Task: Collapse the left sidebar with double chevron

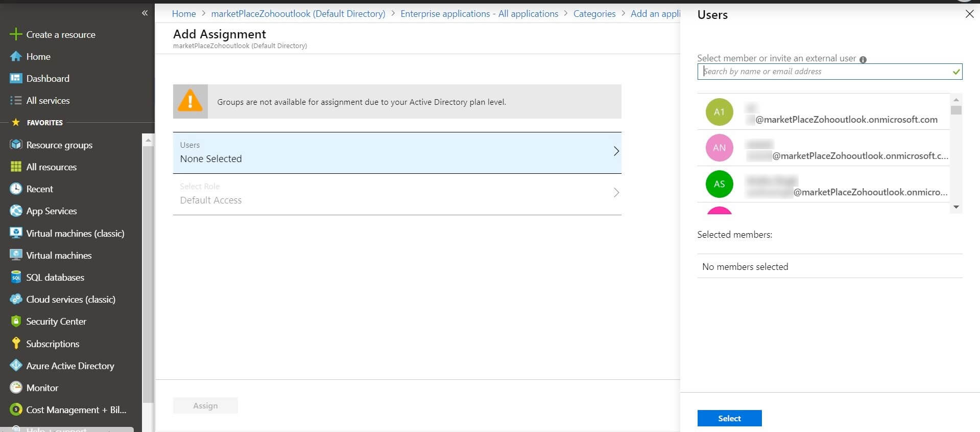Action: pos(145,13)
